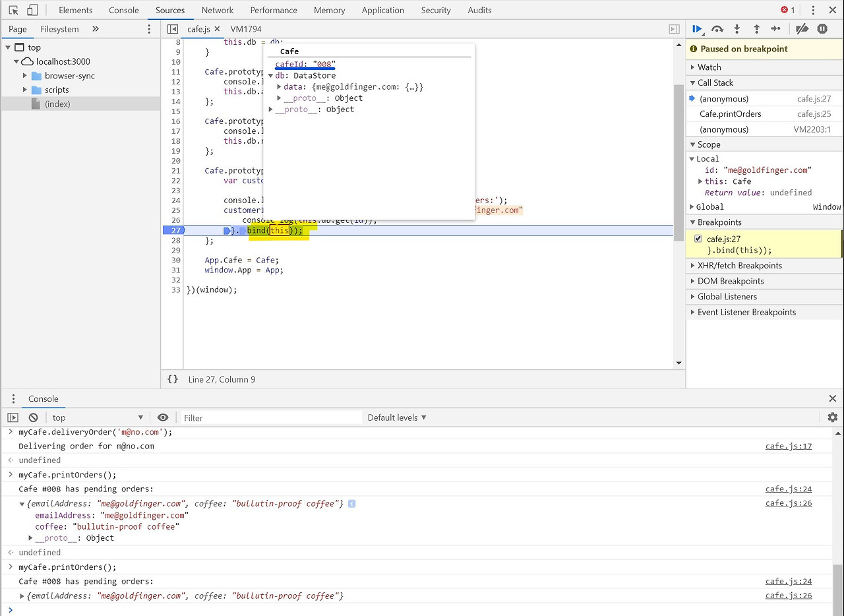Open console settings gear
844x616 pixels.
pyautogui.click(x=832, y=417)
